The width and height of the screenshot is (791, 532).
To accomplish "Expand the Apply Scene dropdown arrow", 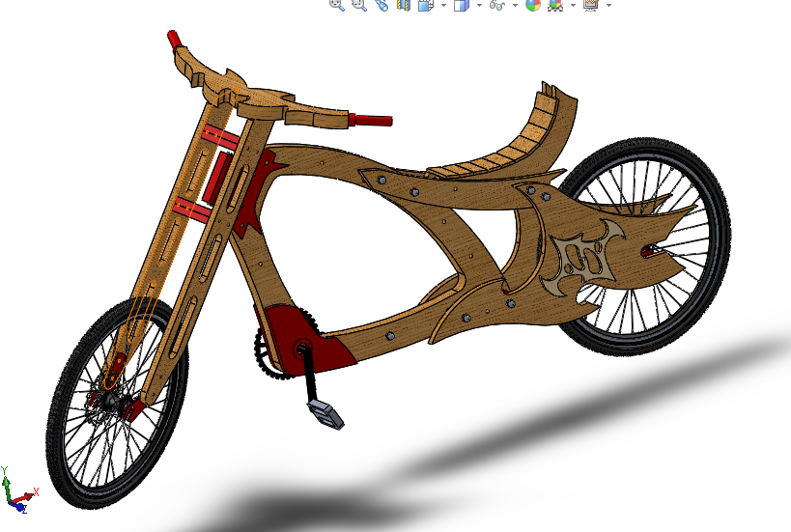I will point(573,5).
